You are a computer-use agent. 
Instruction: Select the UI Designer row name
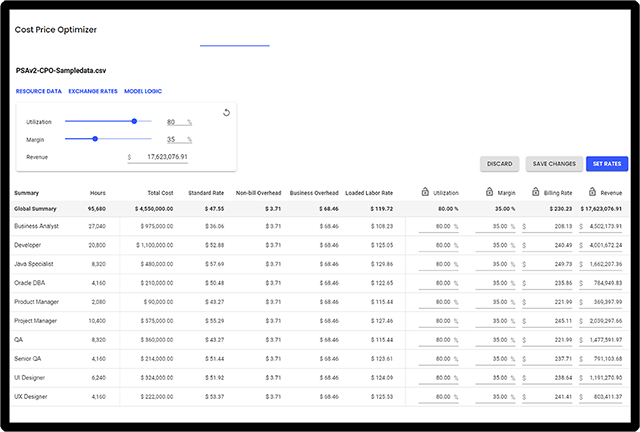click(x=29, y=378)
